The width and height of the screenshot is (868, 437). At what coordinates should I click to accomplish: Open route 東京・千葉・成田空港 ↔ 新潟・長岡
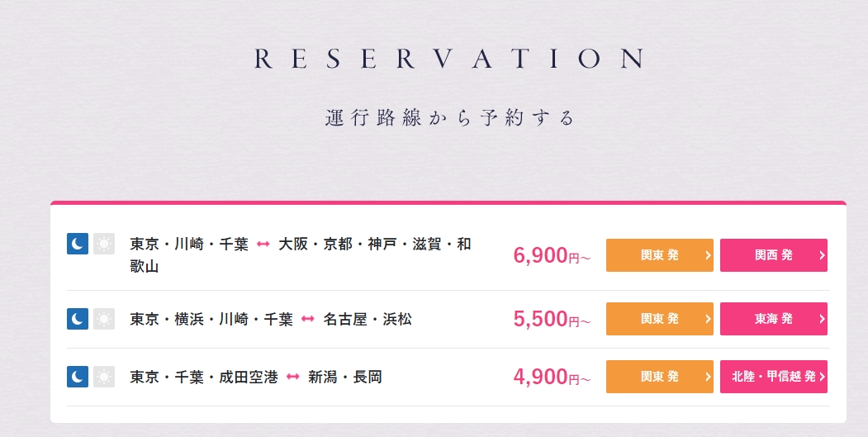[256, 378]
